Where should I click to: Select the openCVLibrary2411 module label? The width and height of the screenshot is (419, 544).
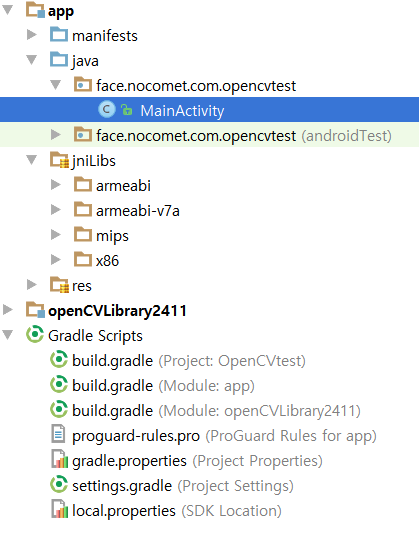(117, 311)
